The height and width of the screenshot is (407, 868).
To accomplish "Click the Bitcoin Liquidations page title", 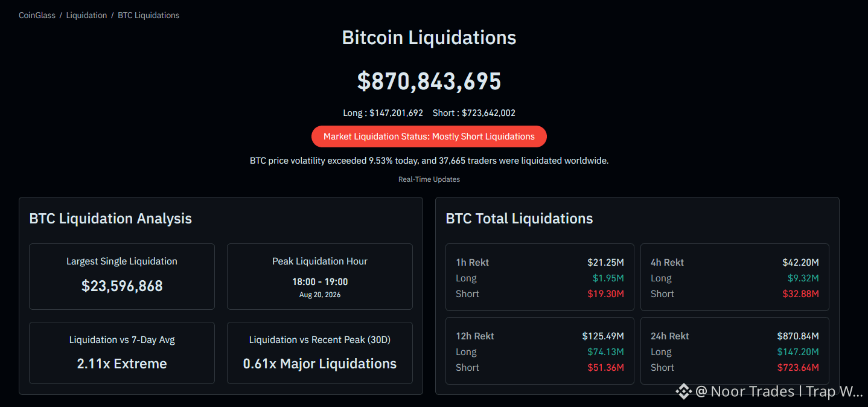I will [429, 37].
